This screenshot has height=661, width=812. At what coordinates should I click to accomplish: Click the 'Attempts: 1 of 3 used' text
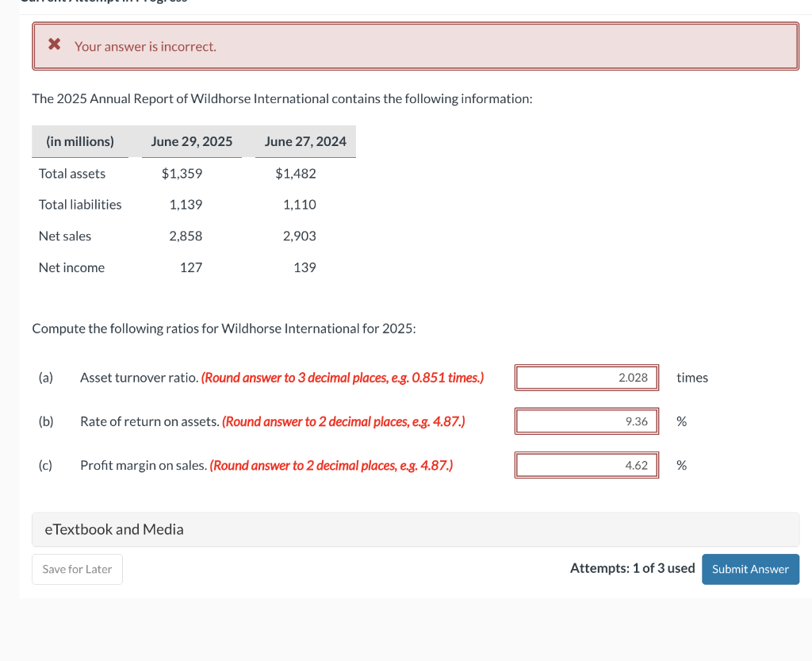pyautogui.click(x=632, y=568)
